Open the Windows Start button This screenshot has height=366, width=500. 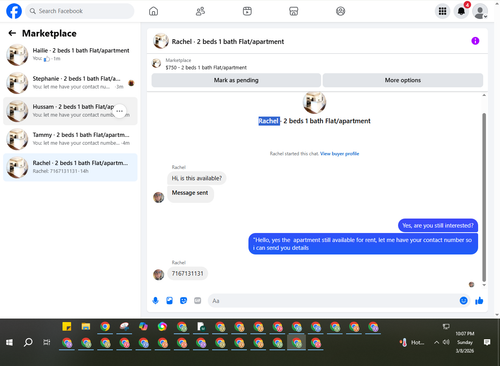(9, 342)
